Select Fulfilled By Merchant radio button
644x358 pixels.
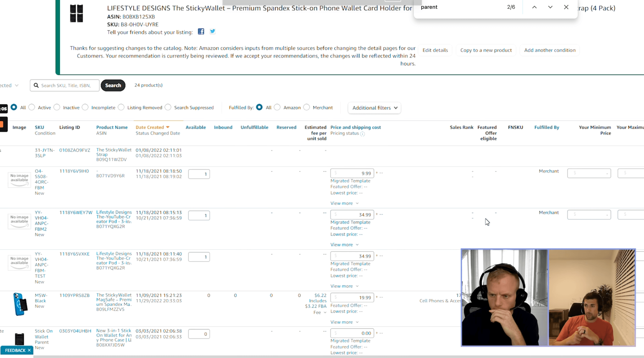[x=307, y=107]
